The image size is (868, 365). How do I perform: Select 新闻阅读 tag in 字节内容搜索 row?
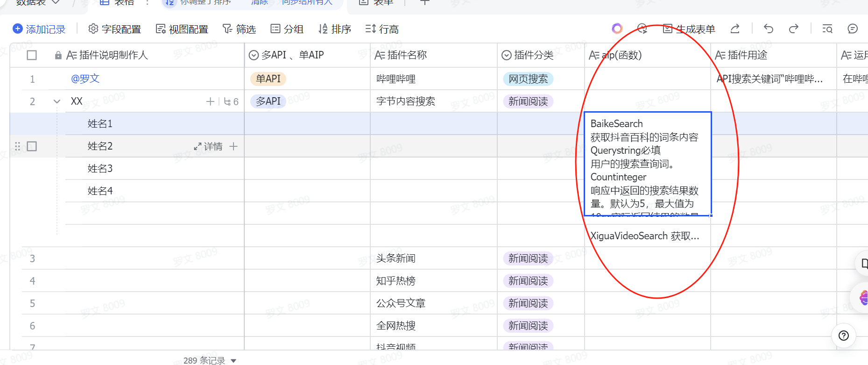pos(528,101)
